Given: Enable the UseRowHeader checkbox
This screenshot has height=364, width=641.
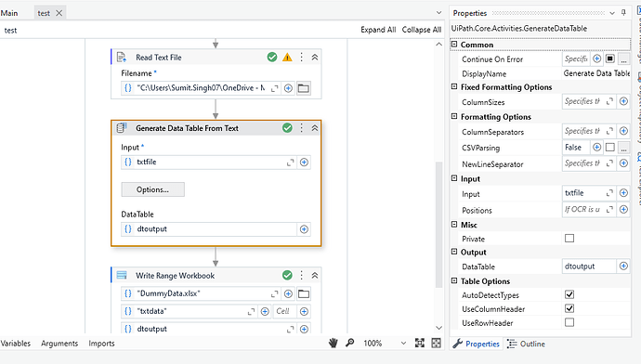Looking at the screenshot, I should pyautogui.click(x=569, y=322).
